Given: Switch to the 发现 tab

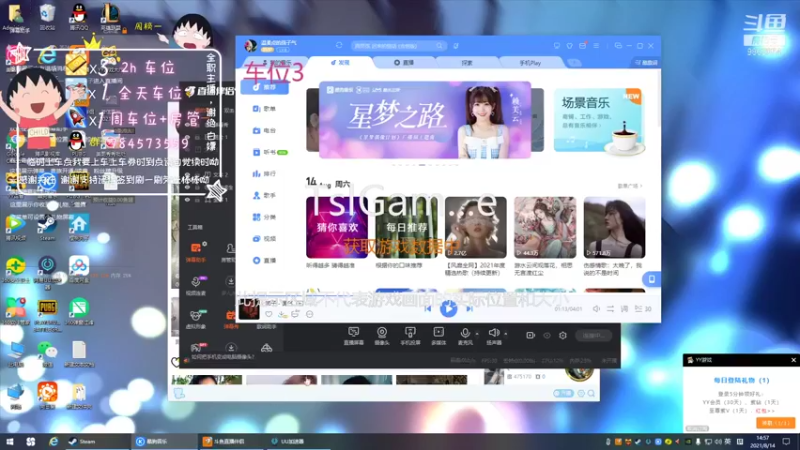Looking at the screenshot, I should pos(340,63).
